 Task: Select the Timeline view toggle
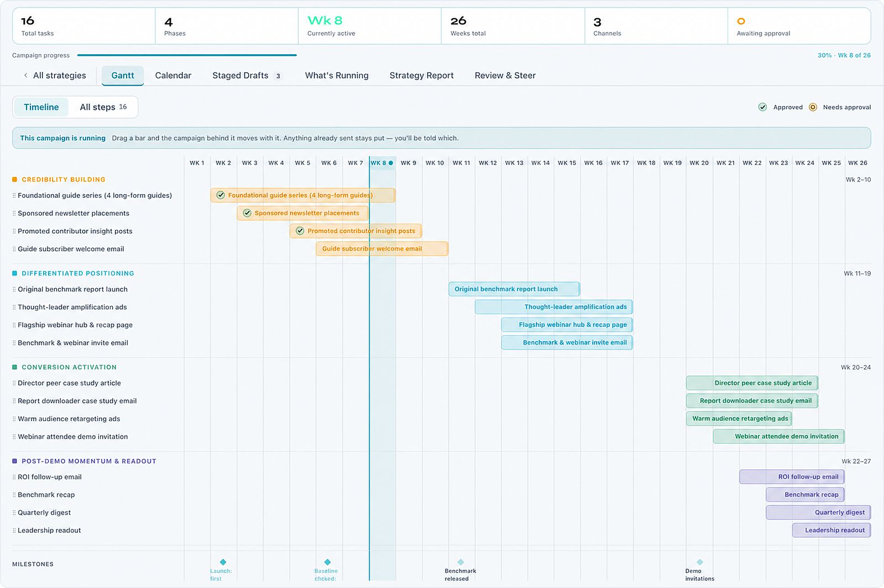tap(41, 107)
